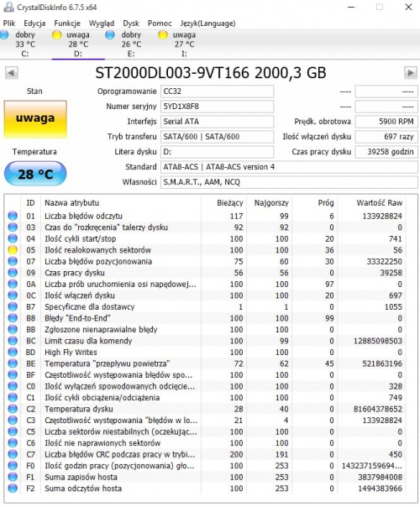The image size is (420, 507).
Task: Click status icon of attribute F0 row
Action: point(13,466)
